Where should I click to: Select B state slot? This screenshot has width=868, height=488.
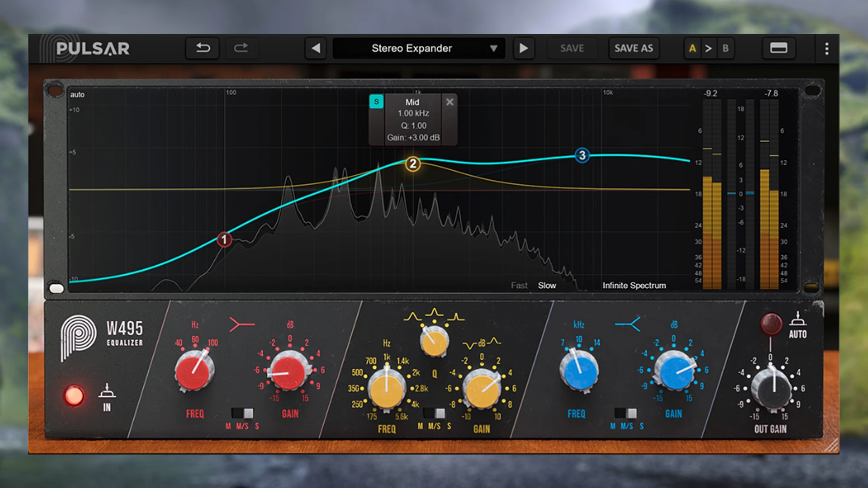(x=725, y=48)
